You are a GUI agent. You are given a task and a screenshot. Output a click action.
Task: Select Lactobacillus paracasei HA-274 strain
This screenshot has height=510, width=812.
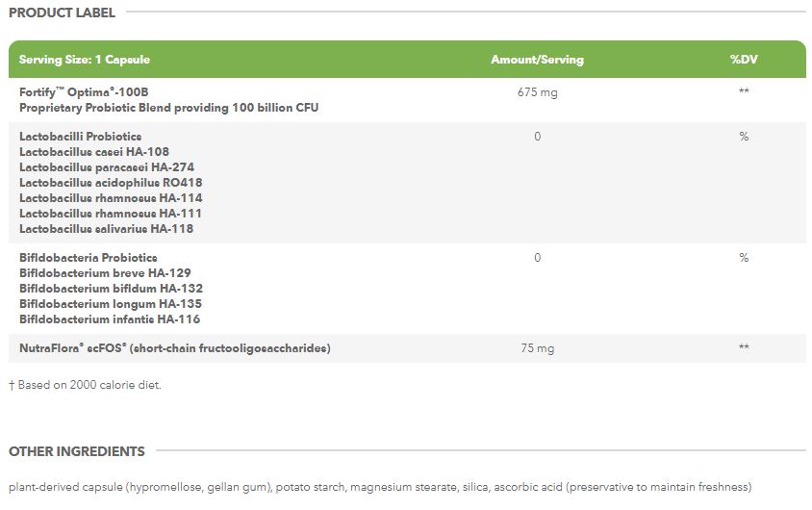coord(107,167)
